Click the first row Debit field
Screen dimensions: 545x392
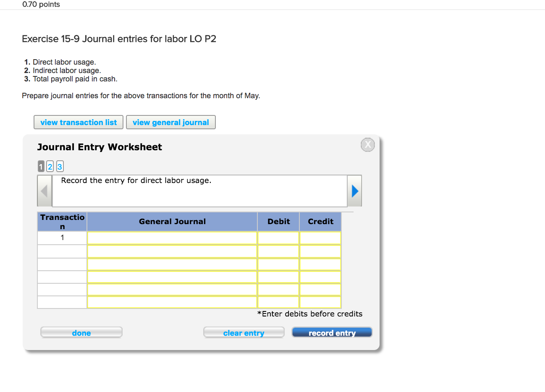coord(278,238)
